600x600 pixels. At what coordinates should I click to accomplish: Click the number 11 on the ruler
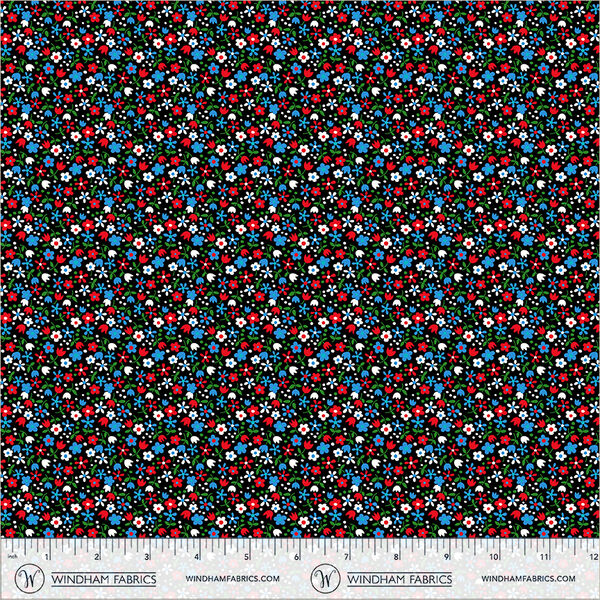point(544,556)
